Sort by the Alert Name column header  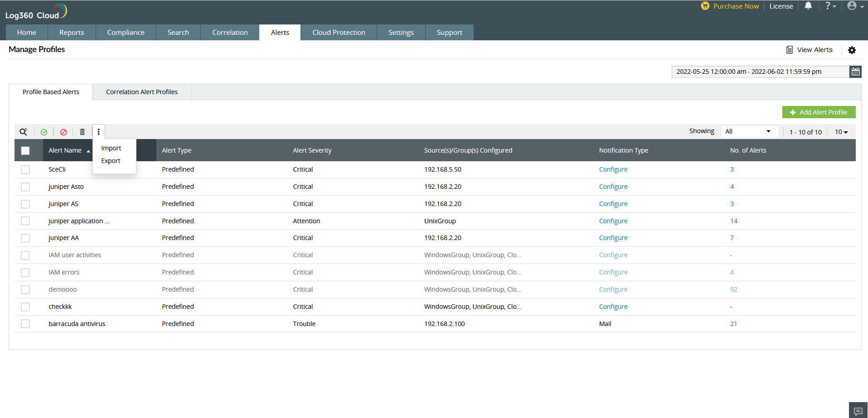65,150
